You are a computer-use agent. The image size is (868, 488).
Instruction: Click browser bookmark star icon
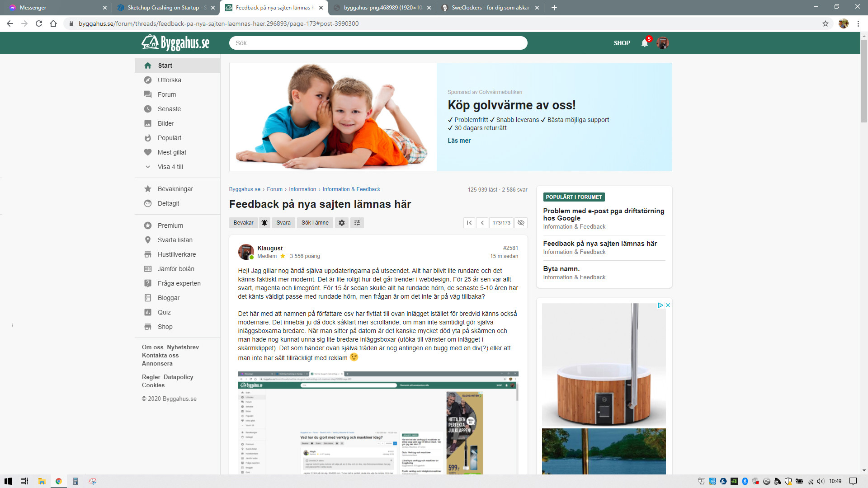pos(826,23)
